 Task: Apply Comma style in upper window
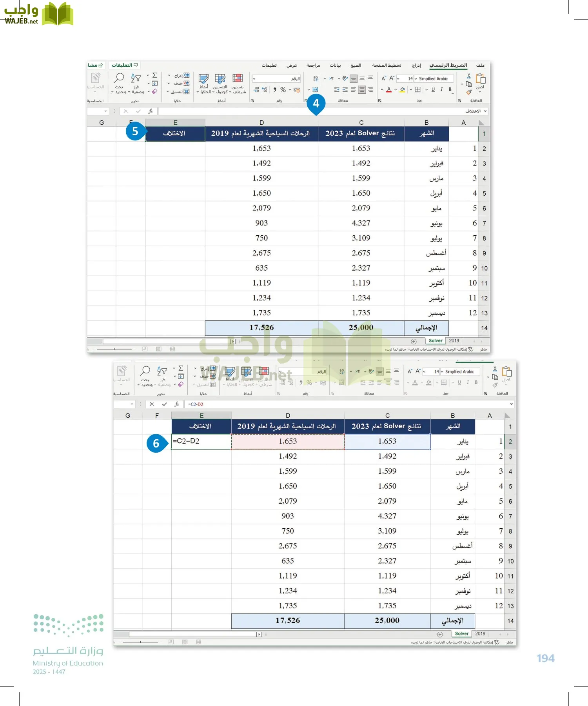point(275,90)
